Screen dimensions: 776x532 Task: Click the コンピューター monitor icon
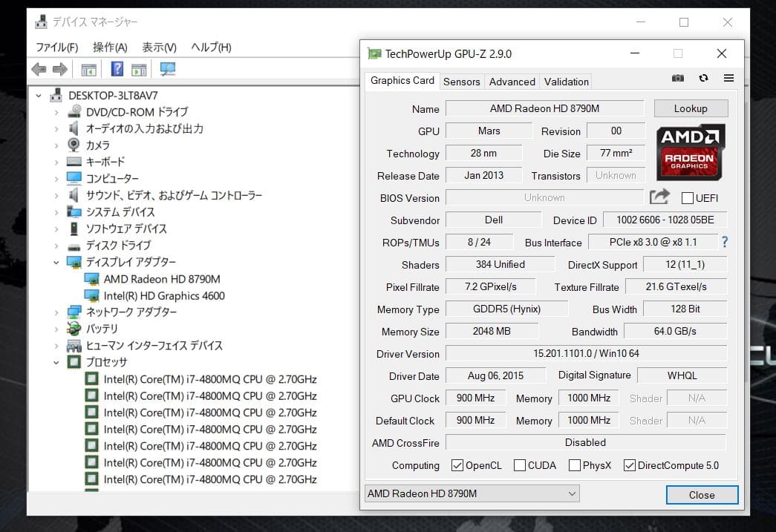[x=74, y=178]
